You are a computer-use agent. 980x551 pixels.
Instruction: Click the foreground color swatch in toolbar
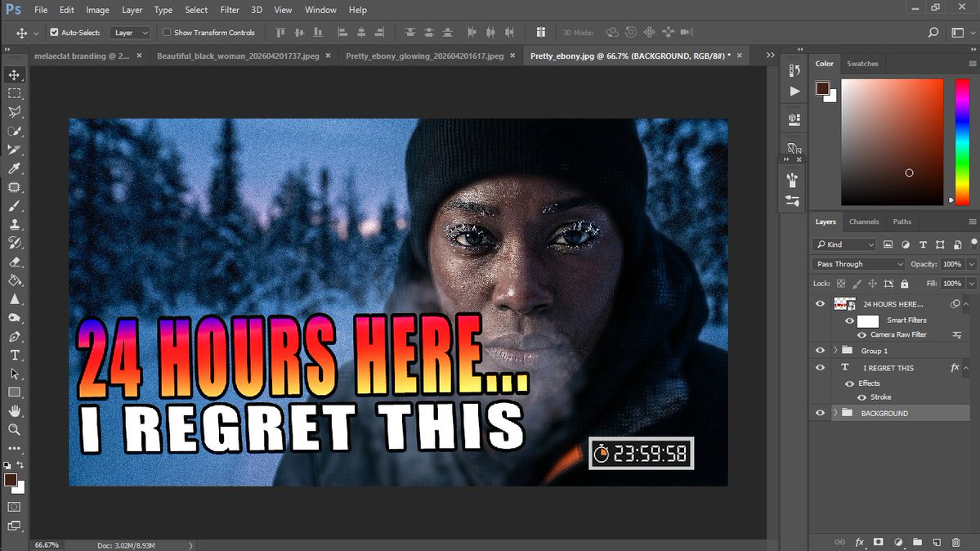click(x=11, y=480)
